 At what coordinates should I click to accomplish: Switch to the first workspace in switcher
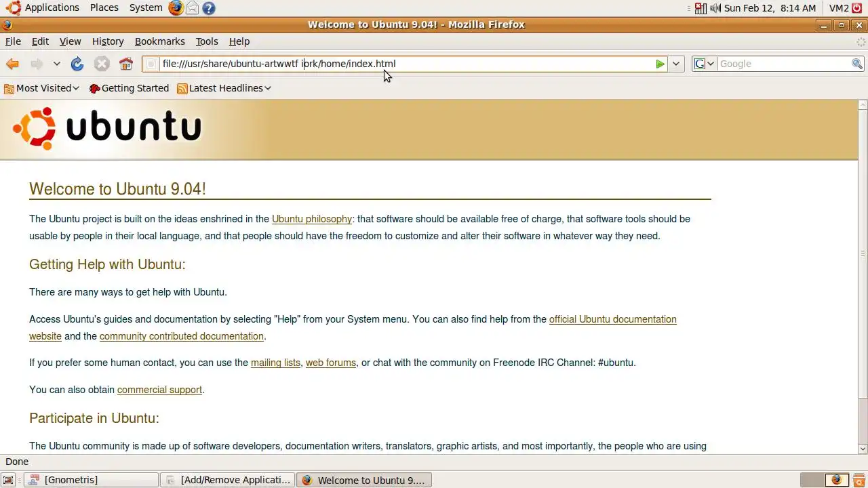[x=812, y=480]
